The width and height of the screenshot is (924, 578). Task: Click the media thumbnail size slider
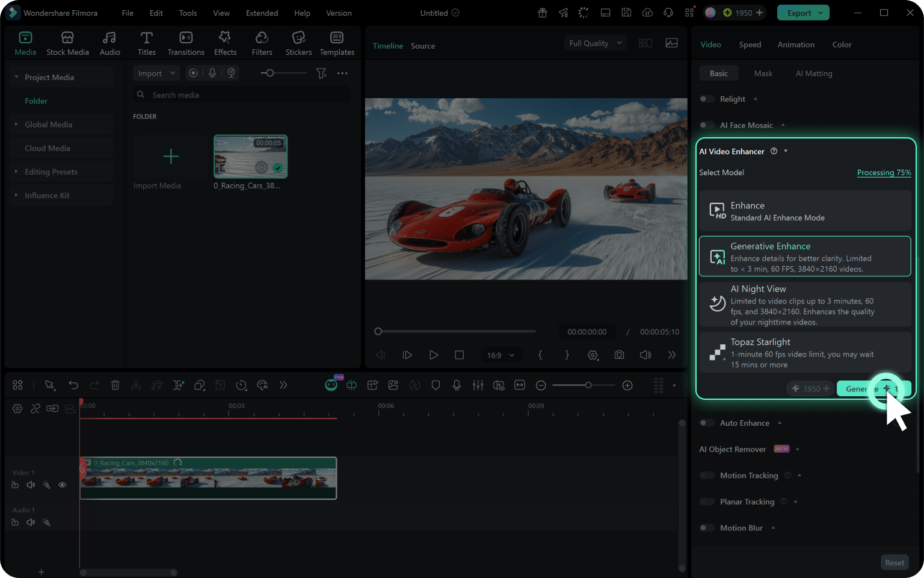[283, 73]
